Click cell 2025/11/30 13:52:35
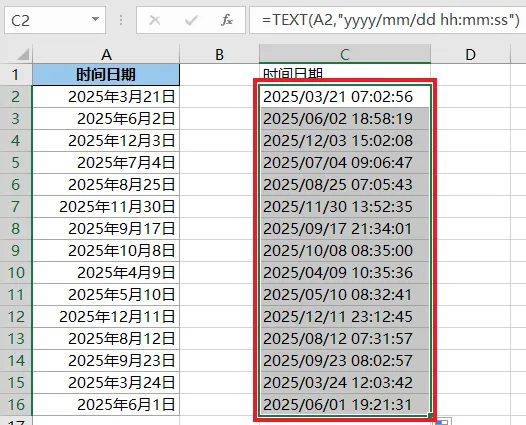 pyautogui.click(x=345, y=207)
